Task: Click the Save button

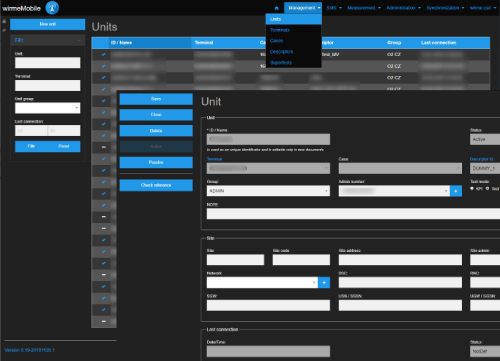Action: pos(156,99)
